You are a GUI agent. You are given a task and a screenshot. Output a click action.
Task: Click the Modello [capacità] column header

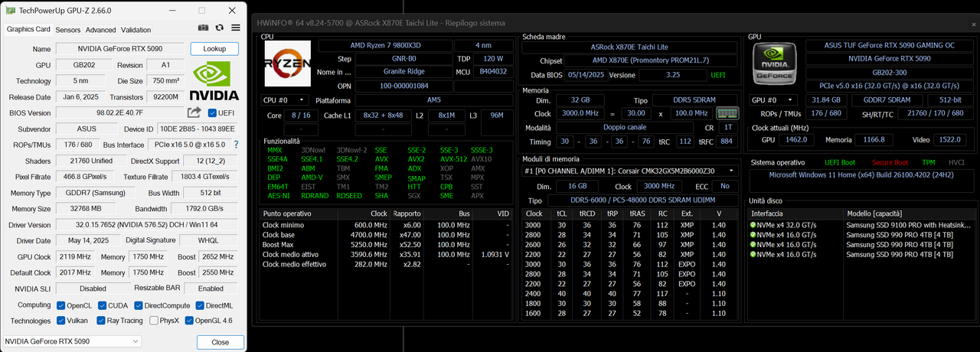[x=910, y=213]
